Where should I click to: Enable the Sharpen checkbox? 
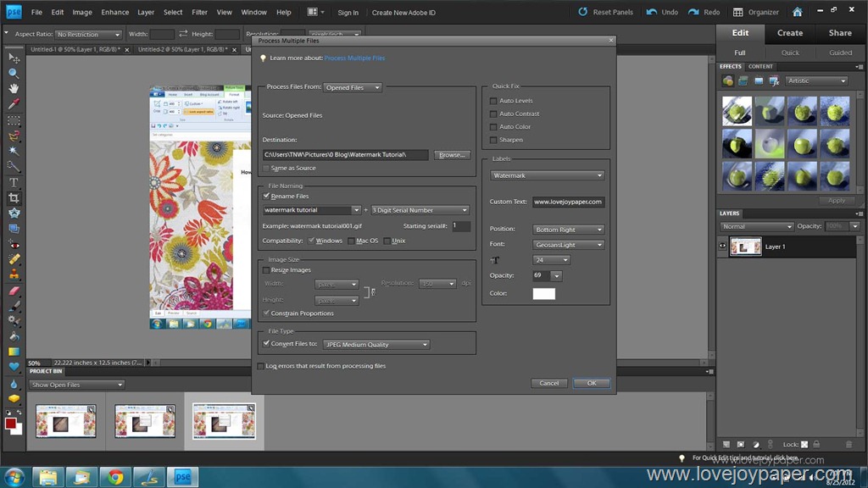click(493, 140)
